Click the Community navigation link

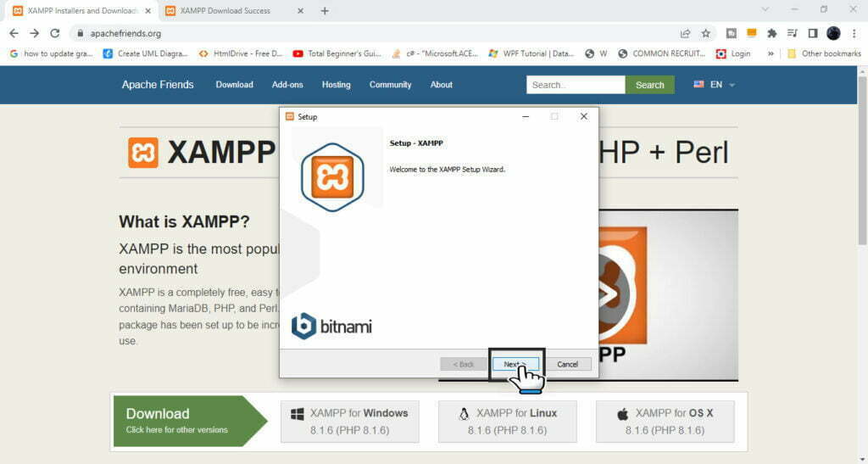coord(390,85)
